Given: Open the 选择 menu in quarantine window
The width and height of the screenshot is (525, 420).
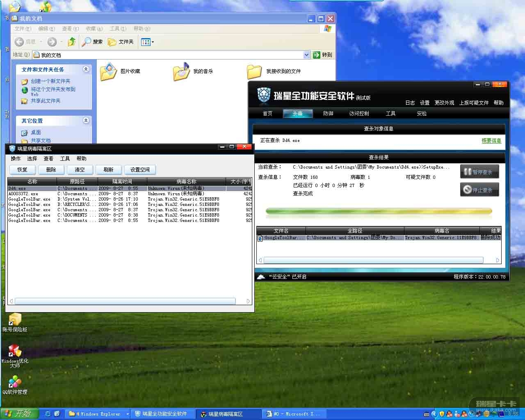Looking at the screenshot, I should (x=32, y=159).
